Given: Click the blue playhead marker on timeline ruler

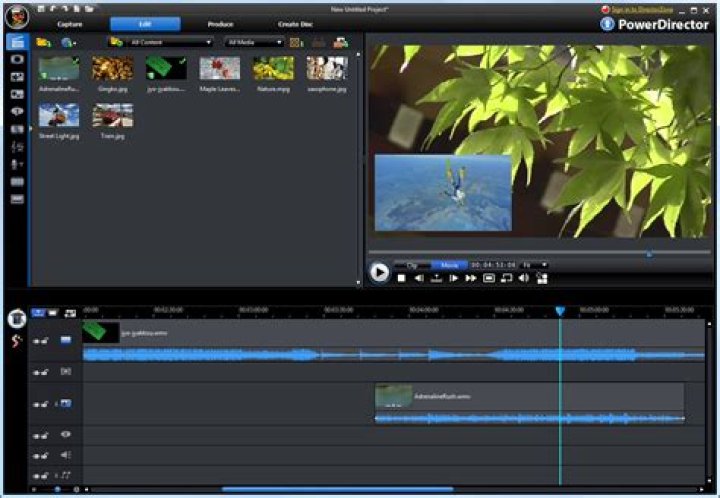Looking at the screenshot, I should [x=560, y=312].
